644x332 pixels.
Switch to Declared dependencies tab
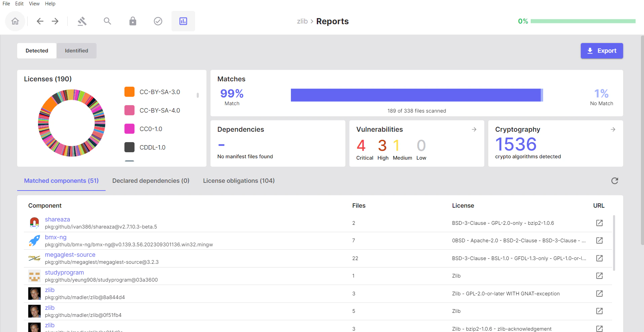coord(151,181)
